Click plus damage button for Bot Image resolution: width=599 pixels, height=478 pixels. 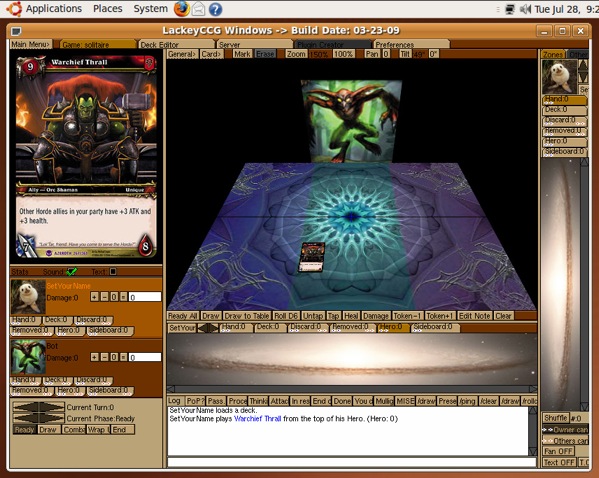click(x=94, y=357)
